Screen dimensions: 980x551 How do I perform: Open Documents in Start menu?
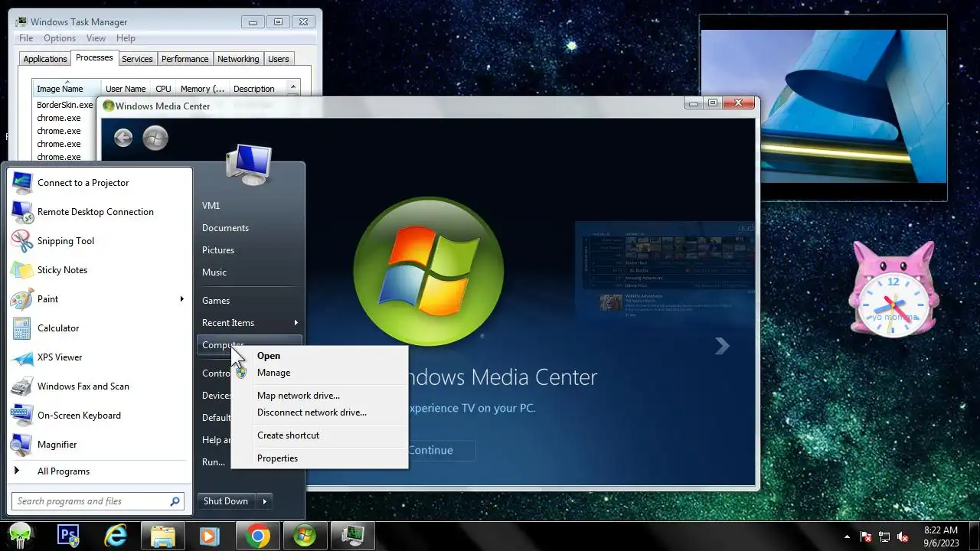pos(225,228)
